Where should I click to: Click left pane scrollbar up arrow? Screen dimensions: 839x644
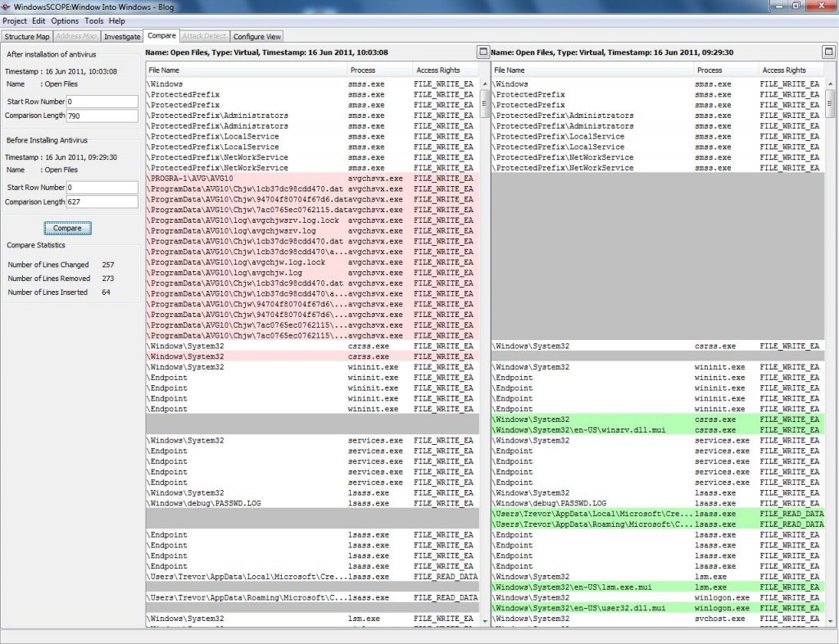(485, 84)
